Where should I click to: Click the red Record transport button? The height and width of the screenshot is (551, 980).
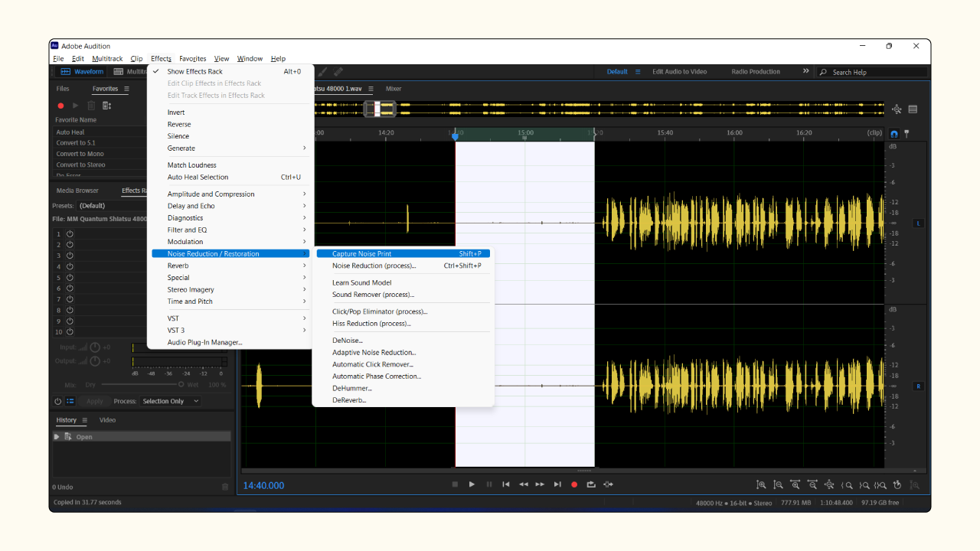click(x=574, y=484)
